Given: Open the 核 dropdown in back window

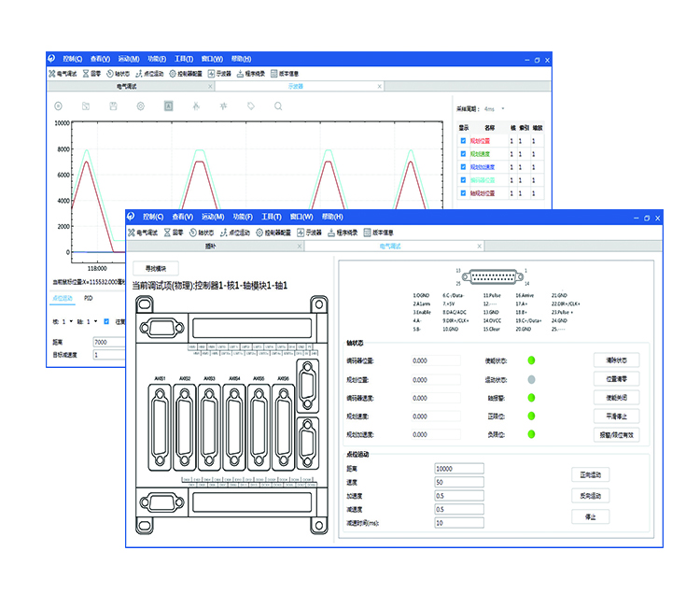Looking at the screenshot, I should (70, 321).
